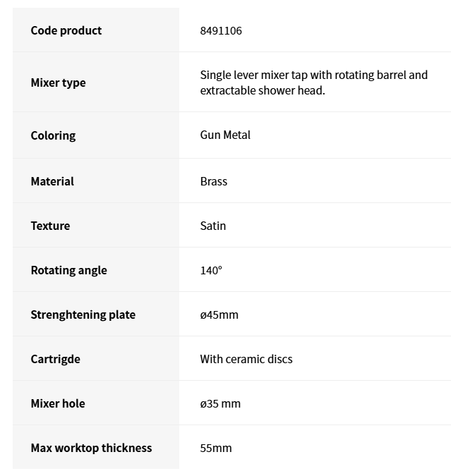Click the "With ceramic discs" value
The width and height of the screenshot is (451, 476).
click(x=246, y=359)
